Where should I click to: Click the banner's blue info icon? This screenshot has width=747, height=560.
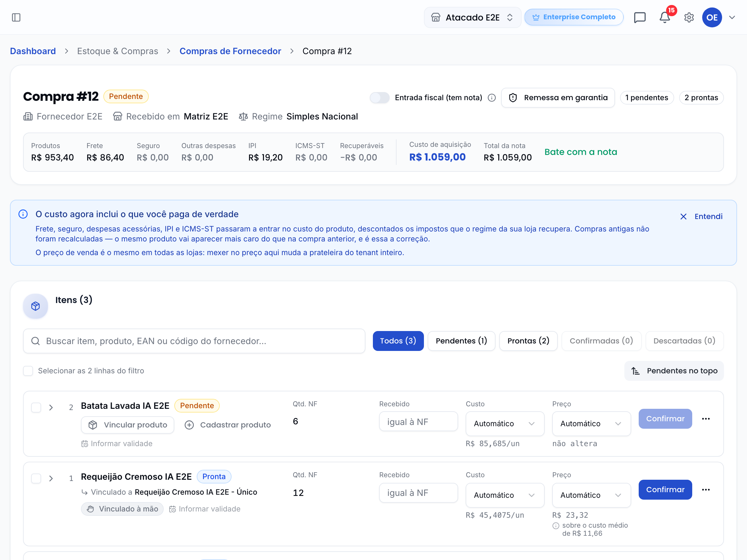[23, 214]
